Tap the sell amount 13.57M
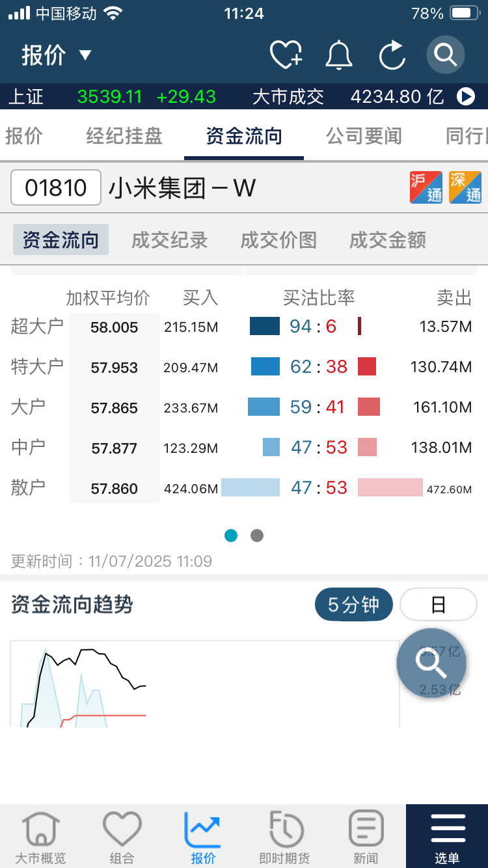This screenshot has height=868, width=488. [446, 327]
